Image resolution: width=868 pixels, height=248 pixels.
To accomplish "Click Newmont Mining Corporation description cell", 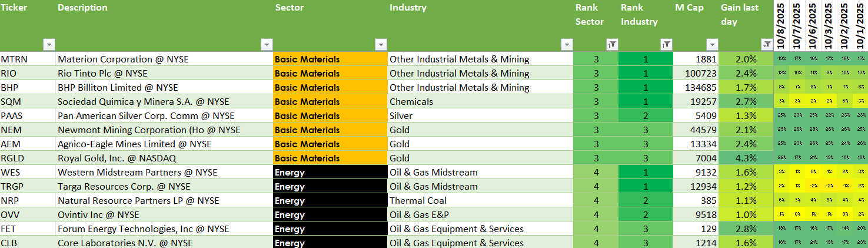I will click(x=164, y=130).
